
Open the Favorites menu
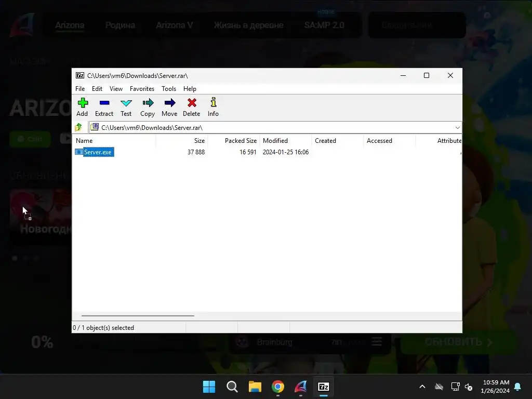[x=142, y=88]
